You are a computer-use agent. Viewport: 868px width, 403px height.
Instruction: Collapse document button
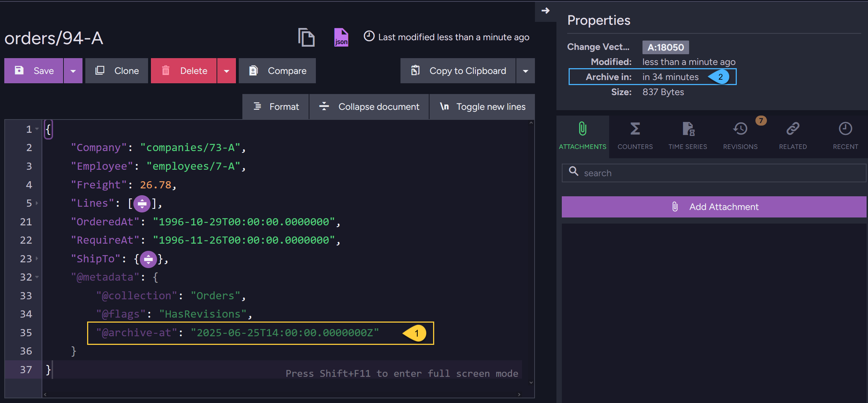tap(369, 107)
